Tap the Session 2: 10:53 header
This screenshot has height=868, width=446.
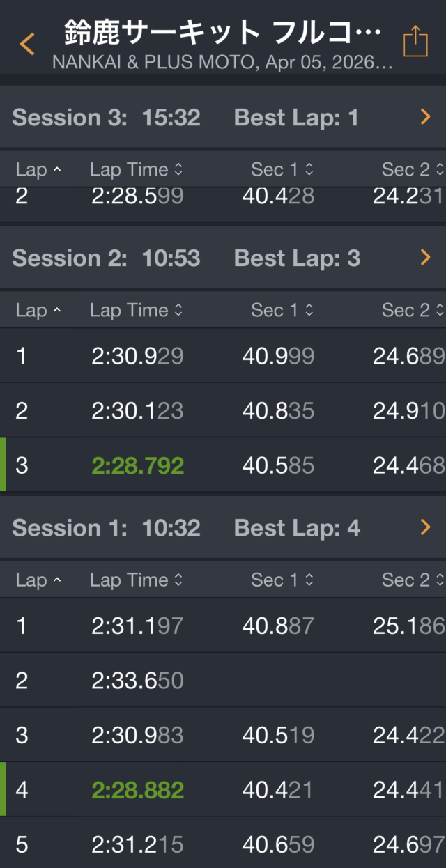[x=107, y=258]
